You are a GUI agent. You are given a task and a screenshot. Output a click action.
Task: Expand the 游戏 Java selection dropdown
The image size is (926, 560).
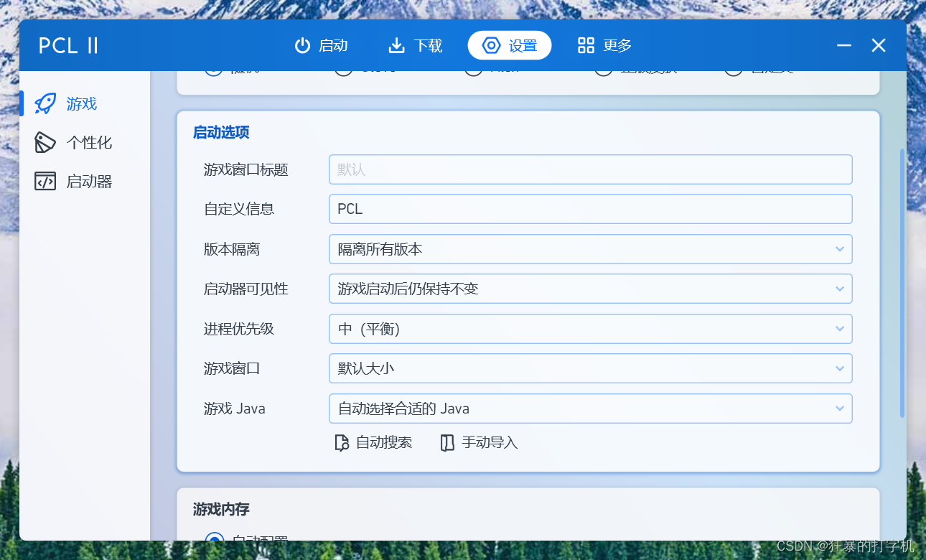click(591, 409)
